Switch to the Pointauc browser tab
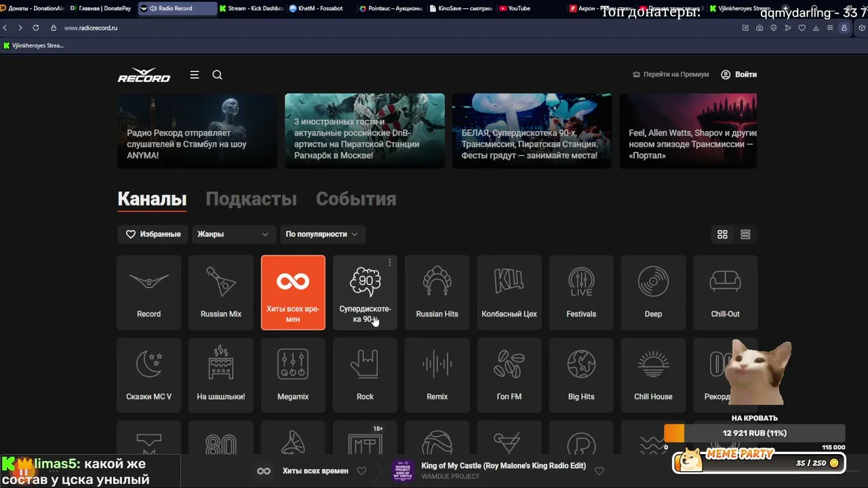Screen dimensions: 868x488 391,8
